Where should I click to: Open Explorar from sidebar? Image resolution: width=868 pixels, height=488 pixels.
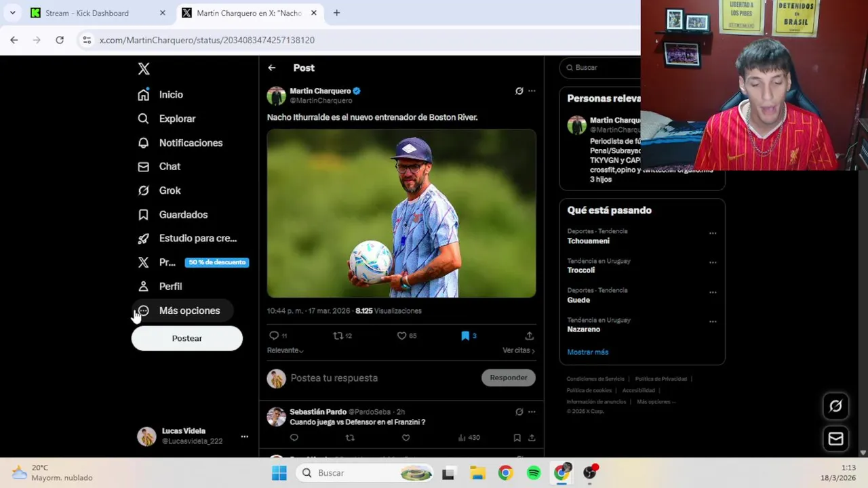[x=167, y=119]
